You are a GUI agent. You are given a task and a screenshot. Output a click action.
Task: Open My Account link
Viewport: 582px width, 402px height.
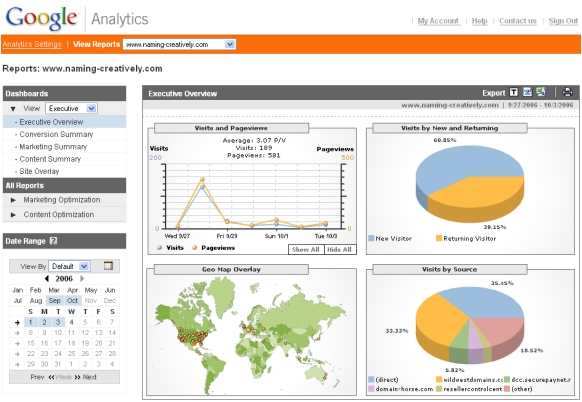pos(438,21)
